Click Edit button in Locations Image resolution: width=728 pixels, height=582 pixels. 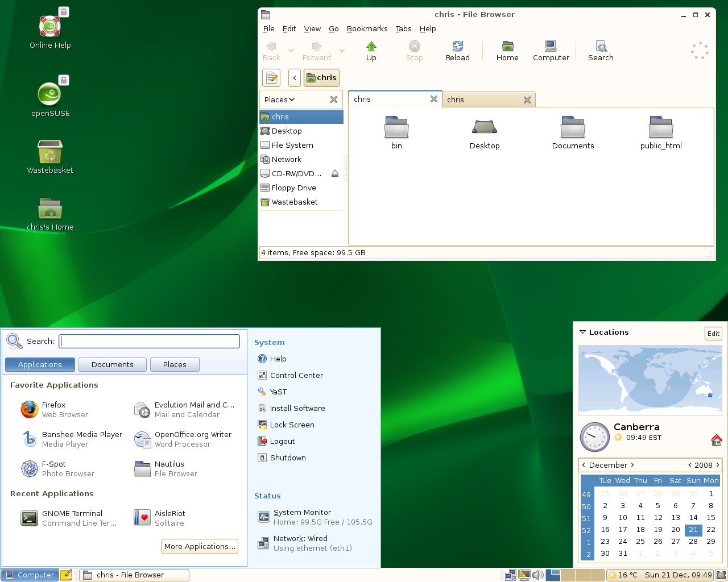tap(713, 334)
